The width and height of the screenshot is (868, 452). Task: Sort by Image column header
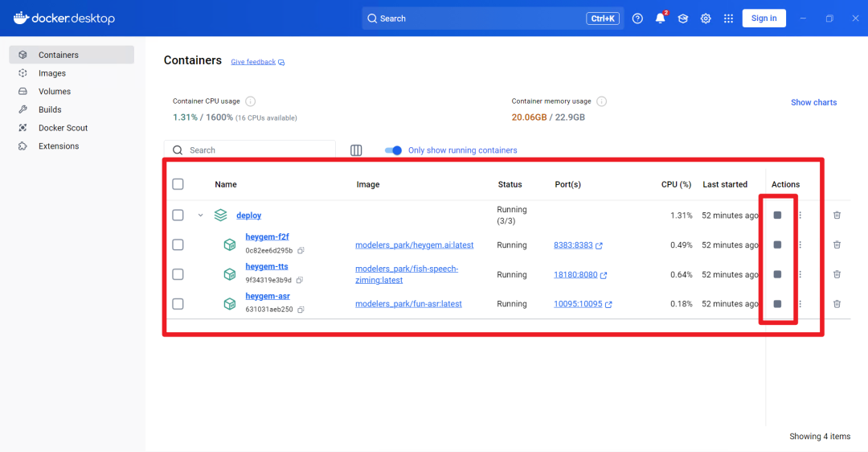coord(368,184)
